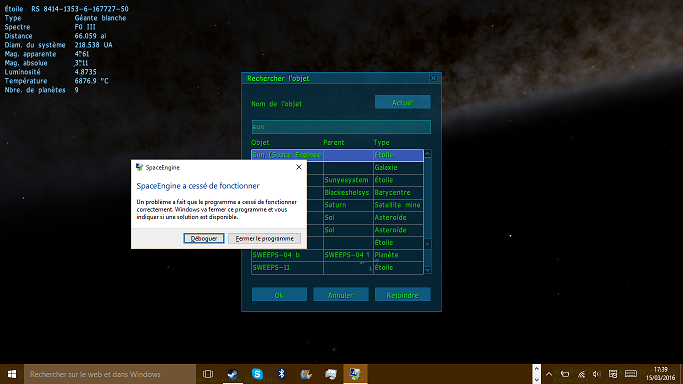The height and width of the screenshot is (384, 683).
Task: Focus the object name search field
Action: [341, 127]
